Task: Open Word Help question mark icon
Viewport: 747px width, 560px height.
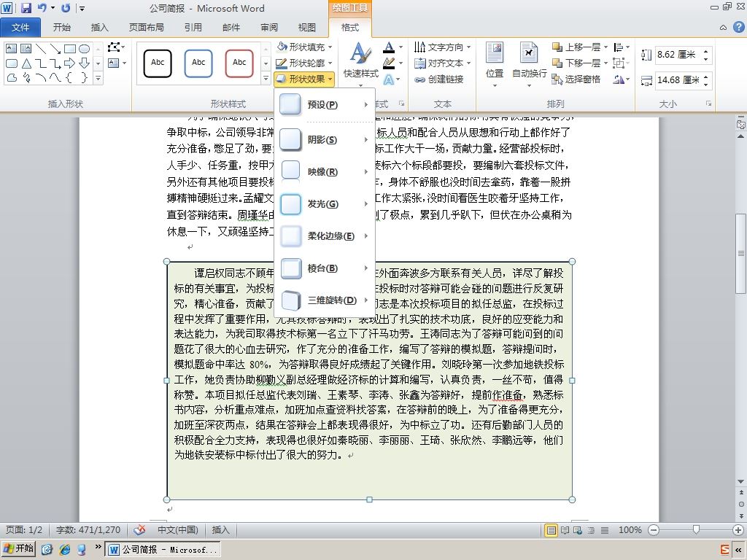Action: [738, 27]
